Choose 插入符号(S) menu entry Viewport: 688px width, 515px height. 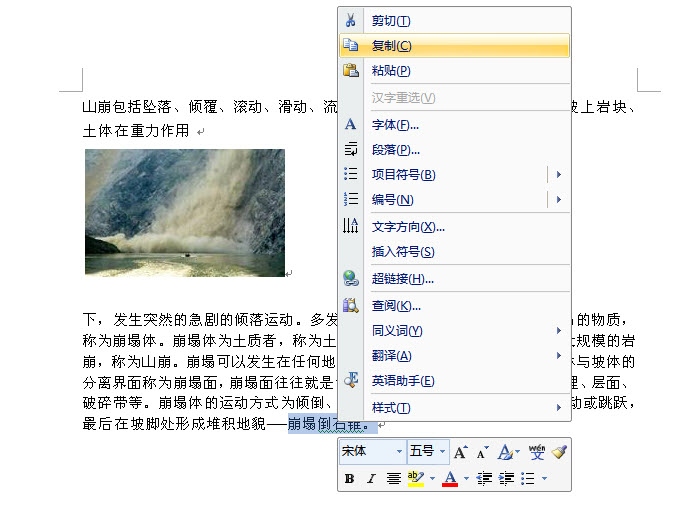coord(455,251)
